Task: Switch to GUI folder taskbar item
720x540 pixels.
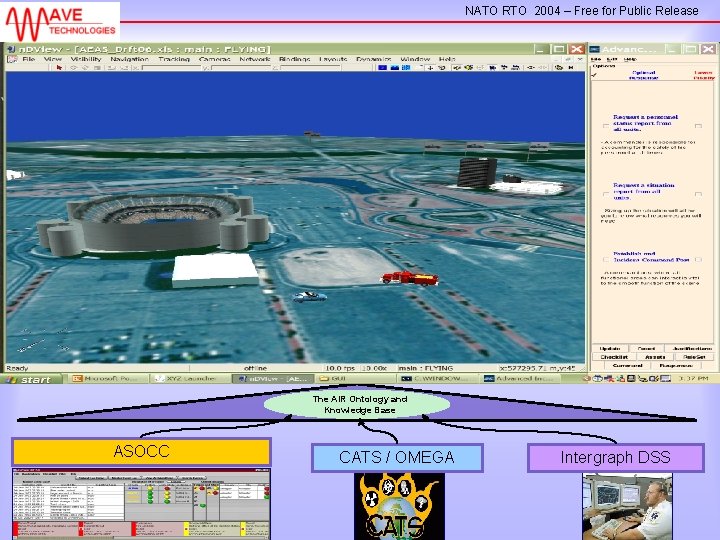Action: coord(355,379)
